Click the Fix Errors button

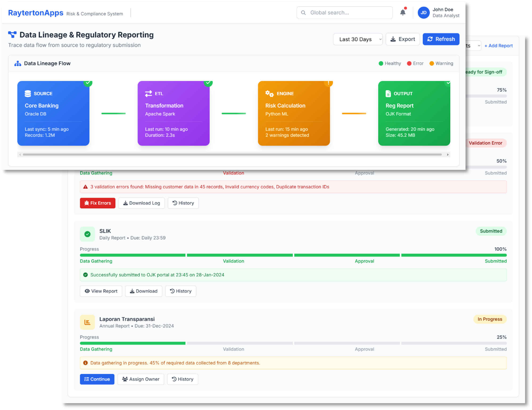(x=97, y=203)
